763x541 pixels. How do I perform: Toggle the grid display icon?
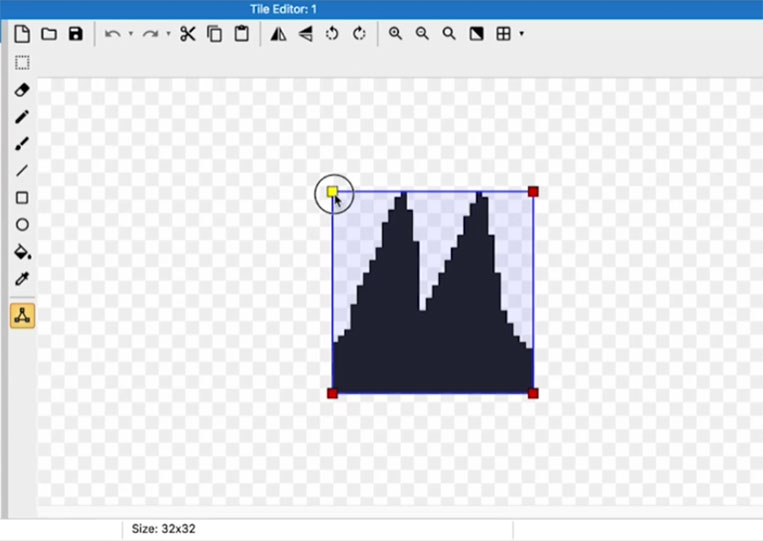(503, 34)
